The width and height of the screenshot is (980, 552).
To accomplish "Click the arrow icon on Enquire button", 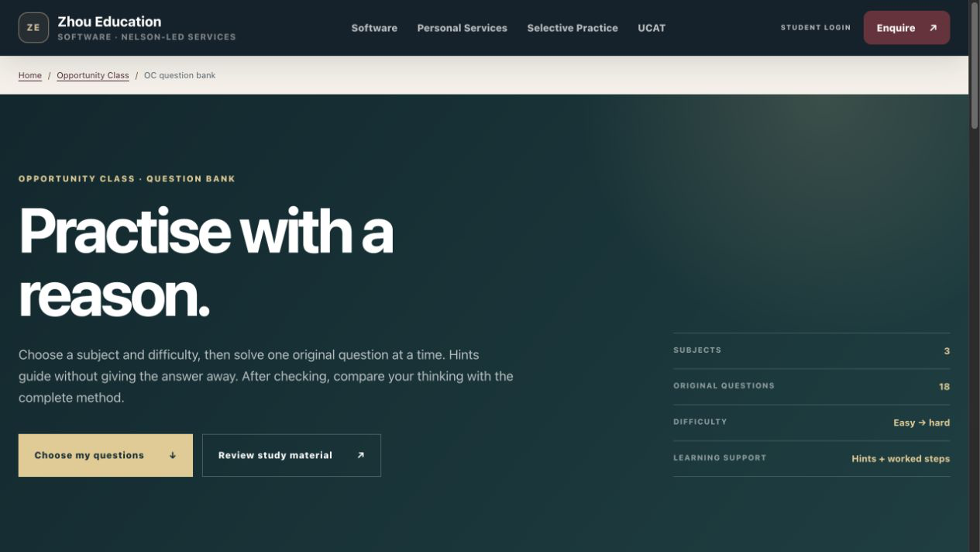I will [933, 28].
